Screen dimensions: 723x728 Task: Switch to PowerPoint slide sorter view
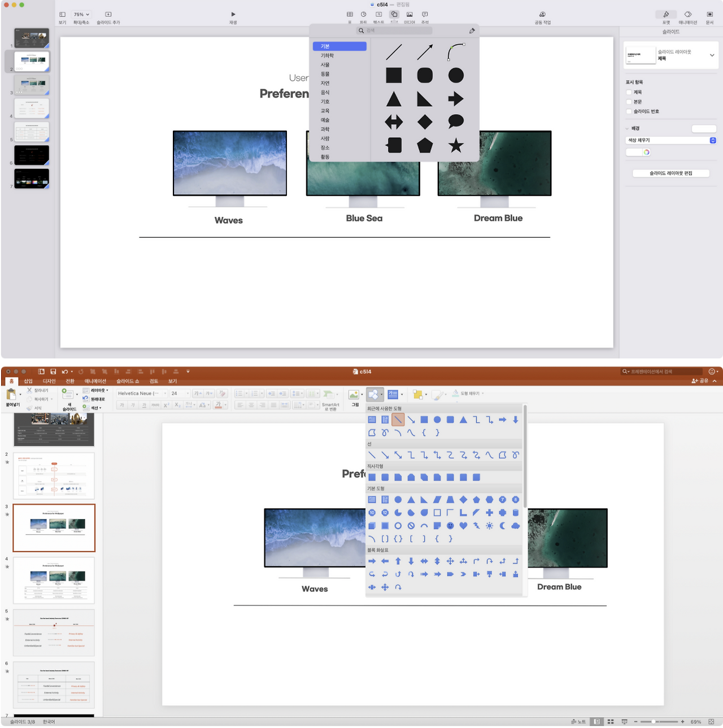coord(611,722)
